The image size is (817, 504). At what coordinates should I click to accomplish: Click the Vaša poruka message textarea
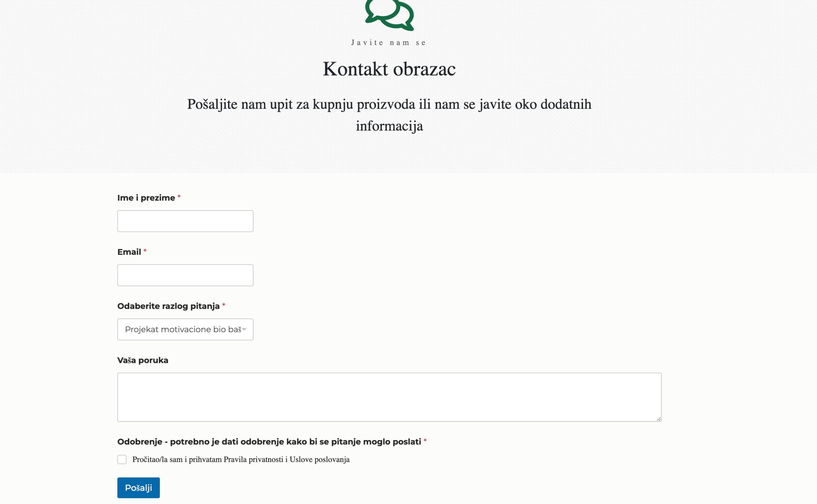tap(389, 397)
